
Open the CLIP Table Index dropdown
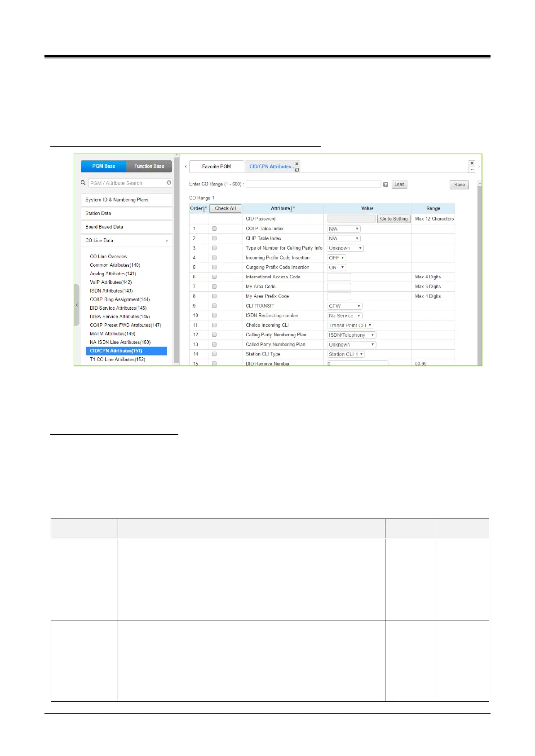344,238
